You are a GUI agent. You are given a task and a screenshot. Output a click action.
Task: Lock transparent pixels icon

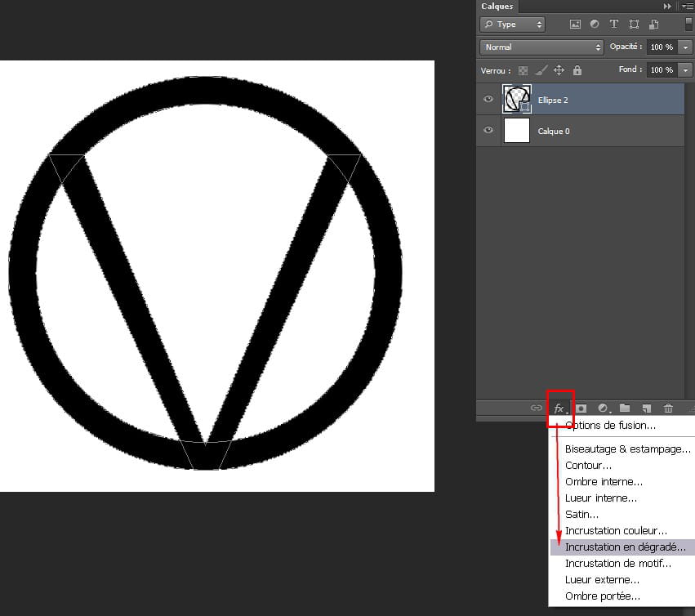pos(523,70)
